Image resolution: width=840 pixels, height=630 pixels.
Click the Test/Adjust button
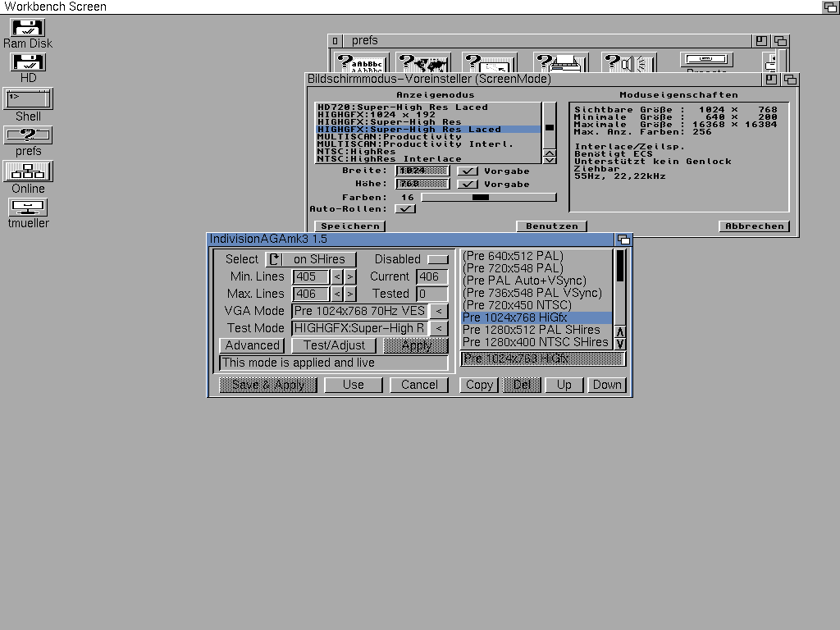(x=334, y=345)
